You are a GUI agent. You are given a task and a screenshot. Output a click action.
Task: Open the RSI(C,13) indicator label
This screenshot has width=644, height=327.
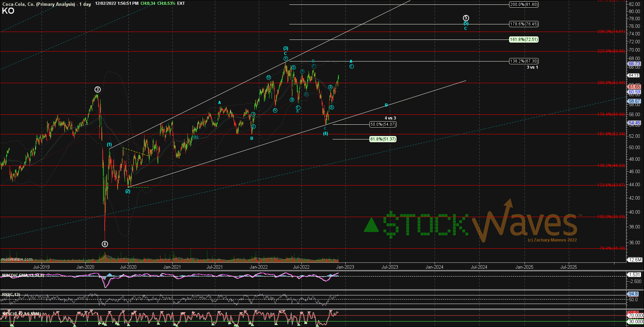(x=11, y=295)
